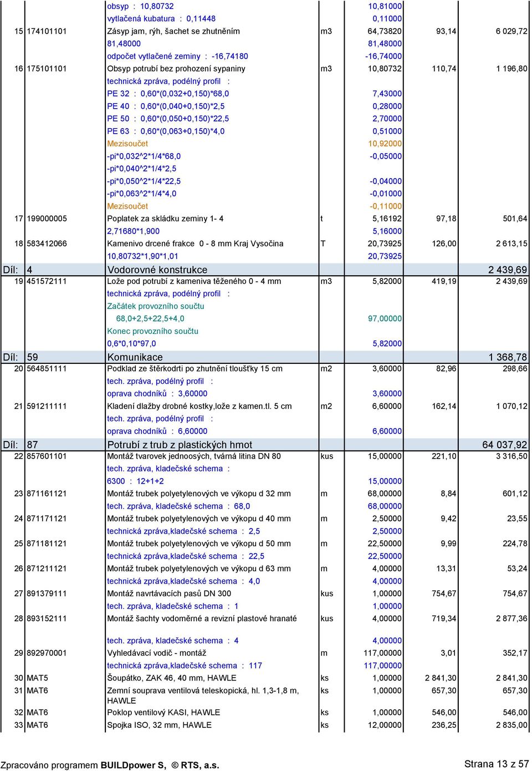
Task: Click the quantity 20,73925 in row 18
Action: [x=385, y=244]
